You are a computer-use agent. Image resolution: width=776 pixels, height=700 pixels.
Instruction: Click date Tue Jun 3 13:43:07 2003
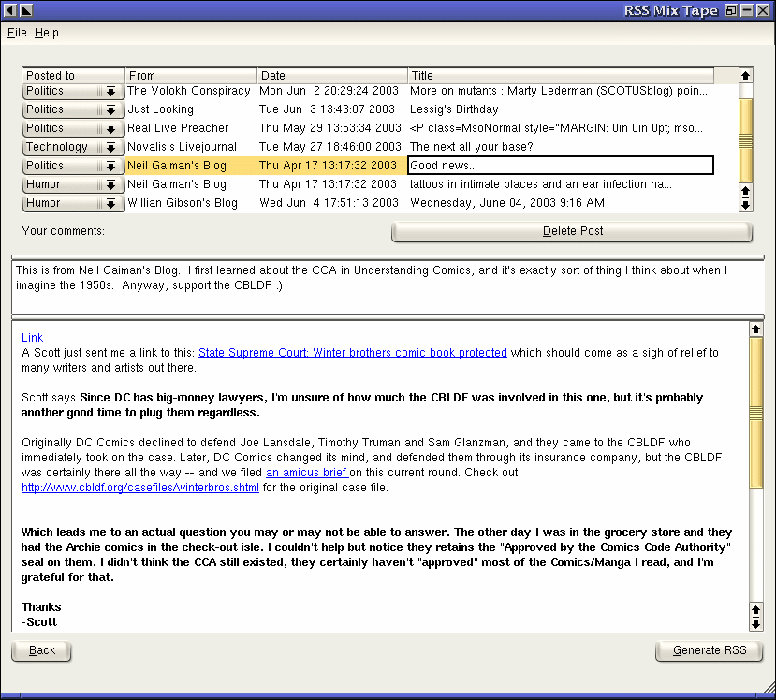[x=327, y=109]
